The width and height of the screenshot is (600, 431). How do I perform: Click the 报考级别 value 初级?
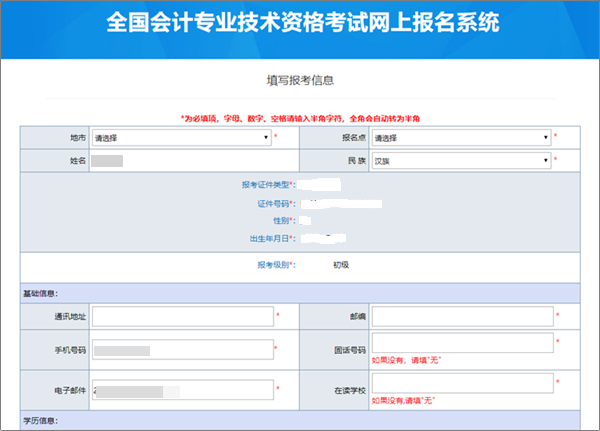tap(341, 265)
